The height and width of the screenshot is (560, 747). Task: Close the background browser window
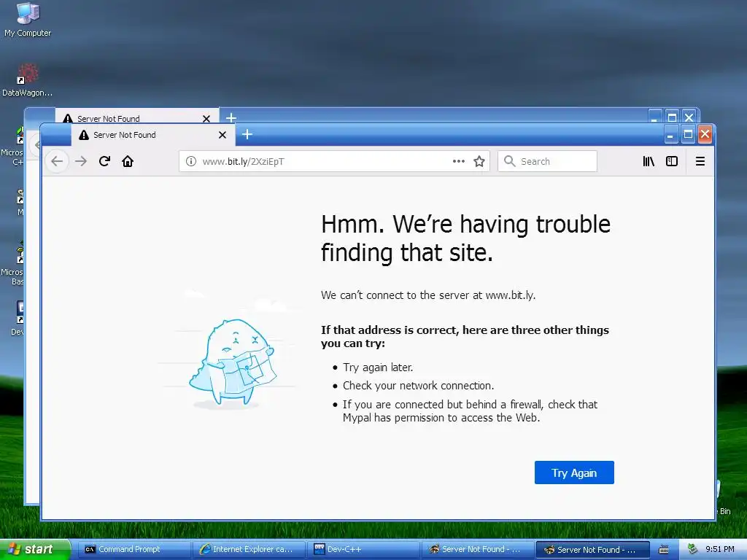coord(689,117)
